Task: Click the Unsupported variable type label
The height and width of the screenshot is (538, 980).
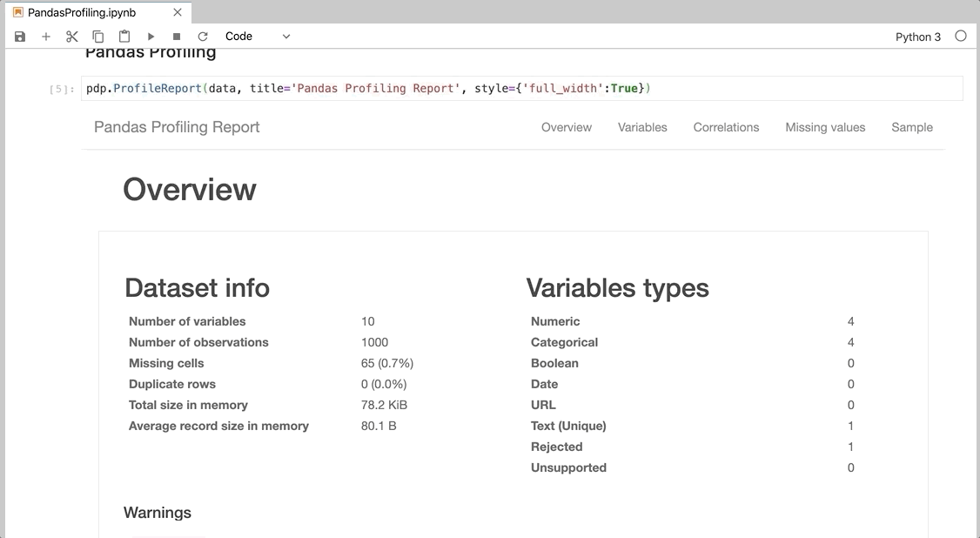Action: [568, 468]
